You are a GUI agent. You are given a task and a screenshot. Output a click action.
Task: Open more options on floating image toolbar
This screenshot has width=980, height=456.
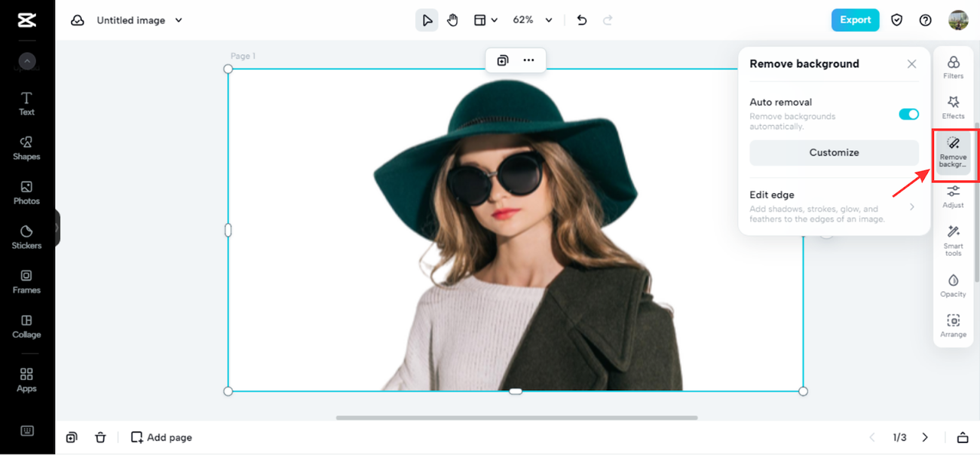pos(529,61)
